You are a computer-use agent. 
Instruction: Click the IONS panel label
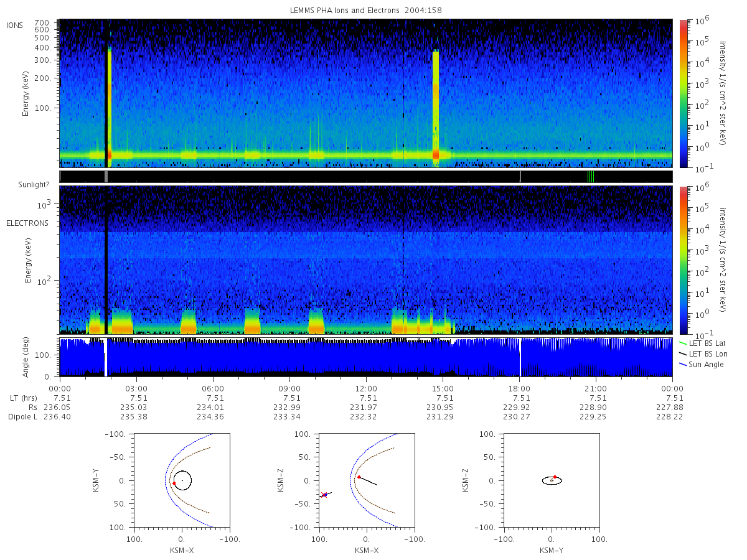coord(15,26)
